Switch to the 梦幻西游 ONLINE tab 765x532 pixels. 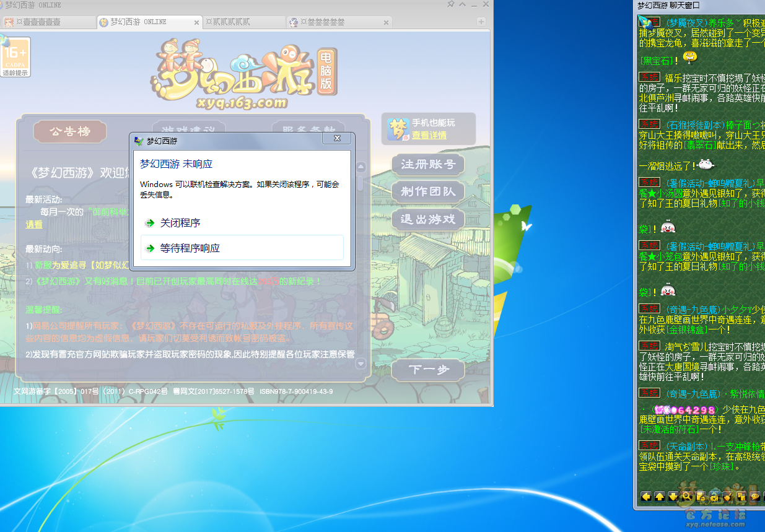tap(150, 22)
